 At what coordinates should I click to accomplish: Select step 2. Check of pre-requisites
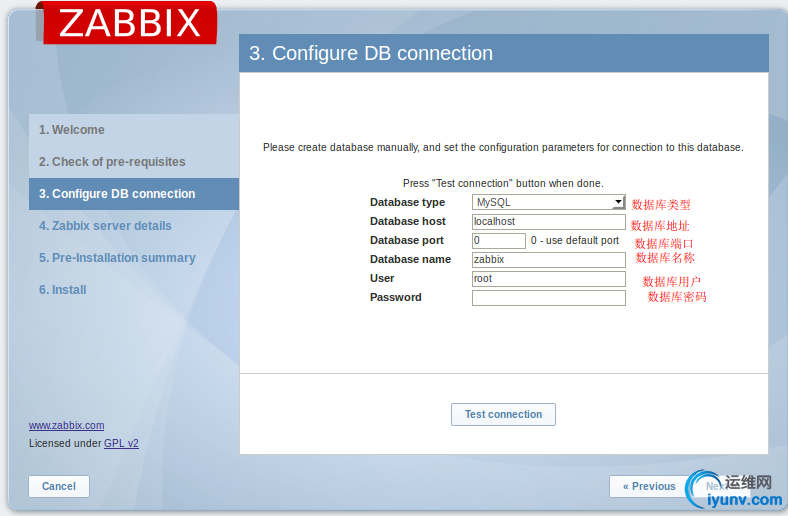click(134, 162)
